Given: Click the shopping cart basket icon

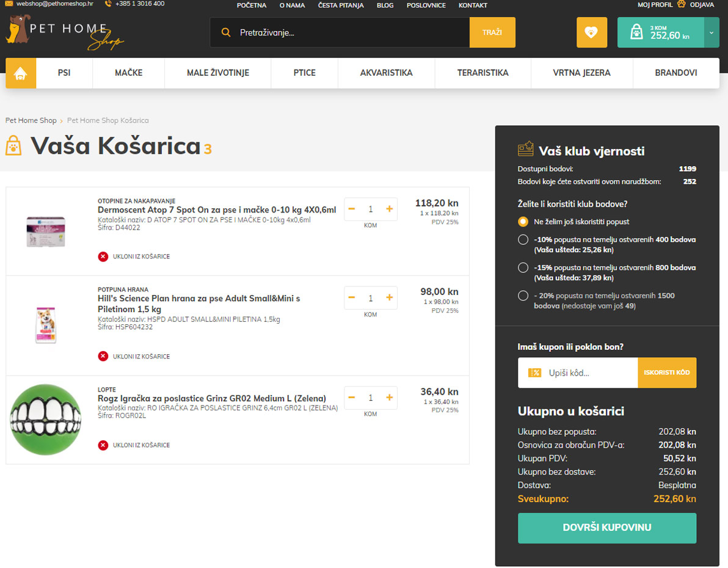Looking at the screenshot, I should point(636,32).
